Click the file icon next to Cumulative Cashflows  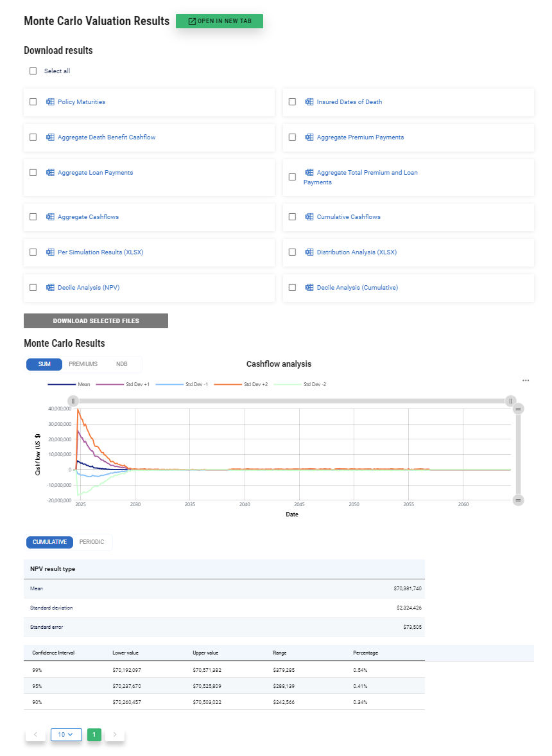(309, 217)
